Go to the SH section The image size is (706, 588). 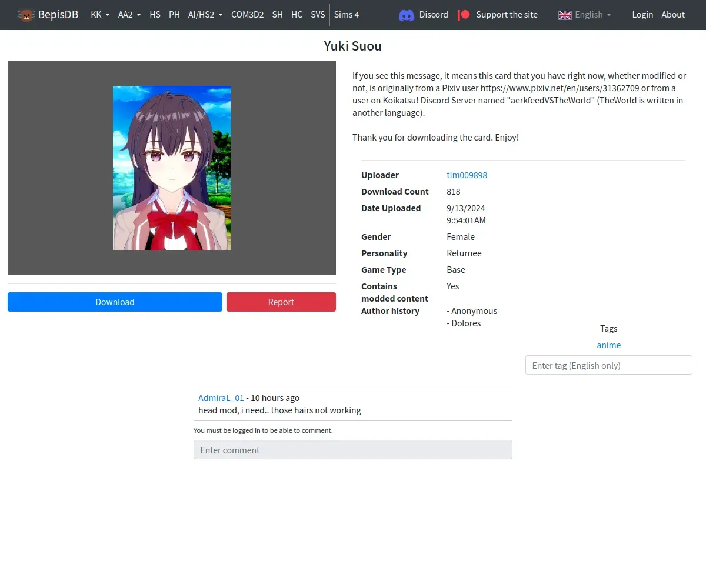pyautogui.click(x=277, y=15)
